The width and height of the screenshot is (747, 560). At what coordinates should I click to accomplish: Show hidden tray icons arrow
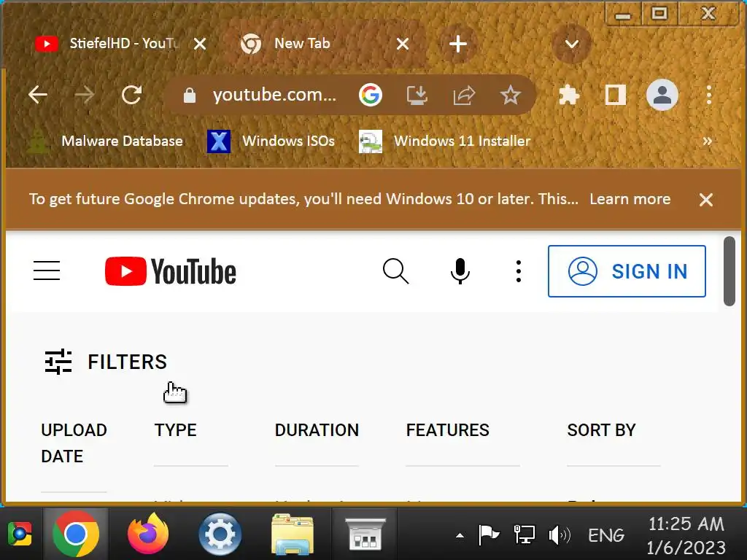(x=460, y=535)
